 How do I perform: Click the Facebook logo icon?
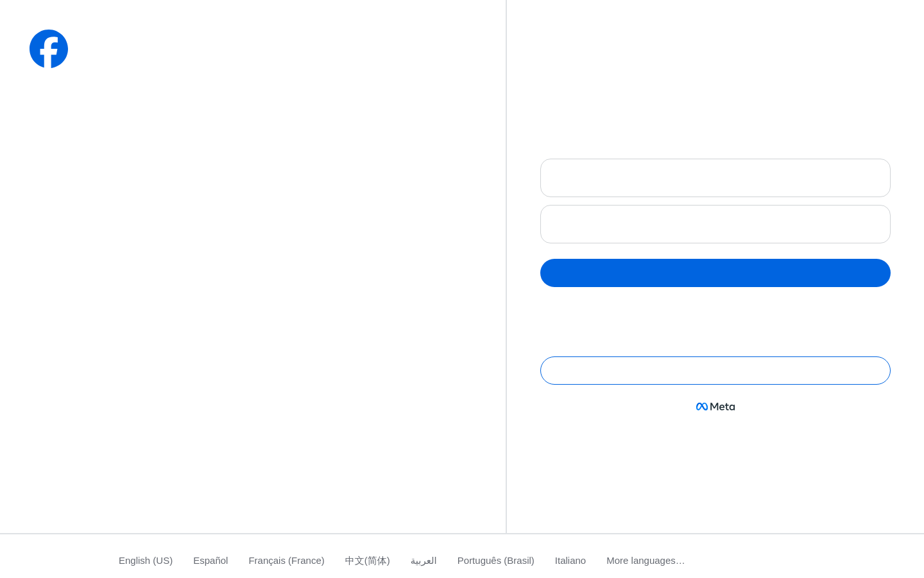click(x=49, y=49)
